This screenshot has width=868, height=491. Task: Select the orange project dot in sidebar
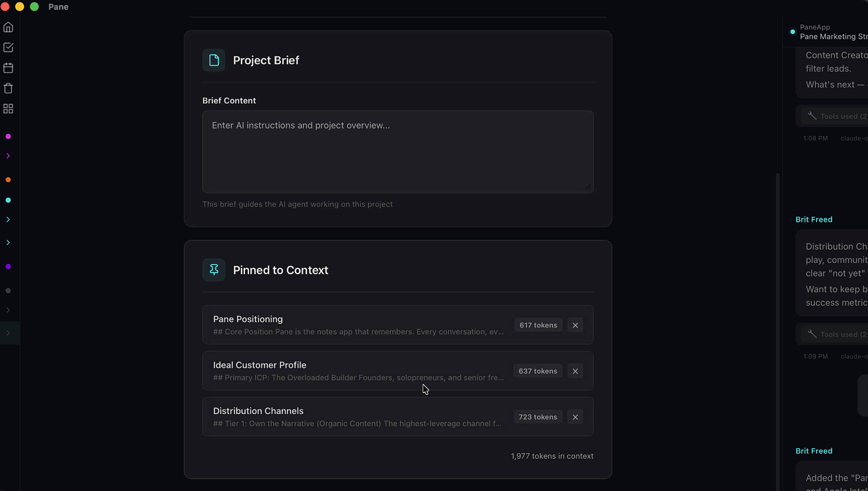coord(8,180)
